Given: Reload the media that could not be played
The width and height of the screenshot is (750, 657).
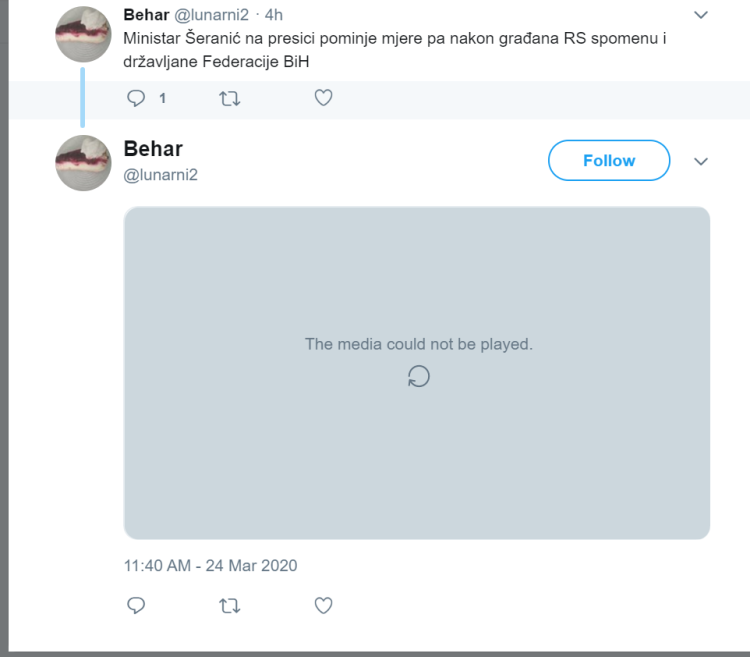Looking at the screenshot, I should 418,376.
